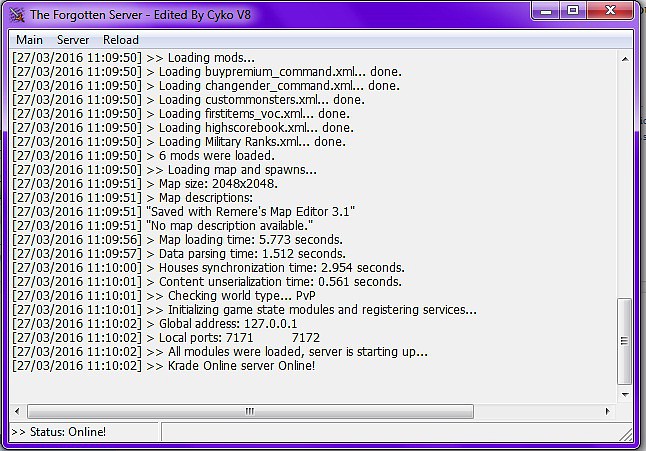Select the 'Data parsing time: 1.512 seconds.' line
The width and height of the screenshot is (646, 451).
tap(178, 254)
